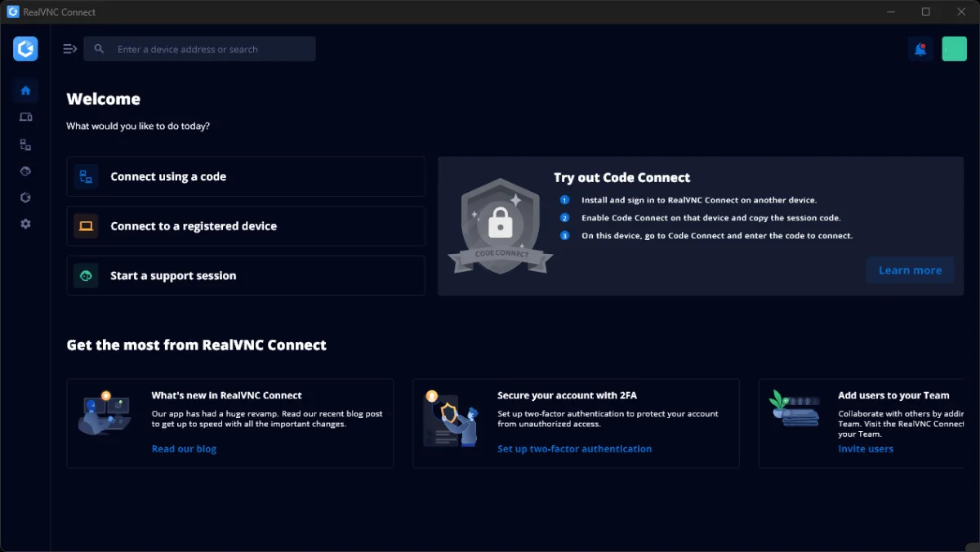980x552 pixels.
Task: Open the RealVNC hexagon icon above settings
Action: [25, 198]
